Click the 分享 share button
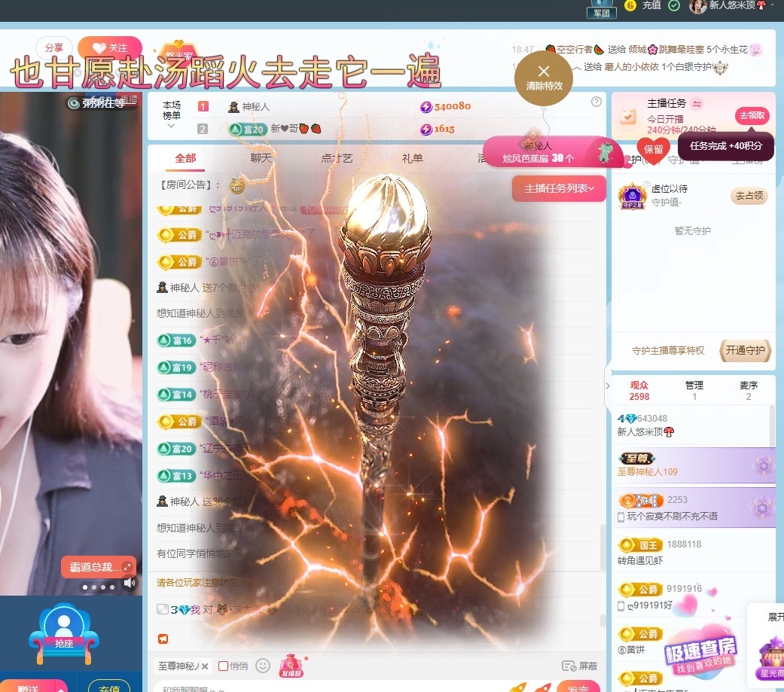This screenshot has width=784, height=692. coord(54,48)
